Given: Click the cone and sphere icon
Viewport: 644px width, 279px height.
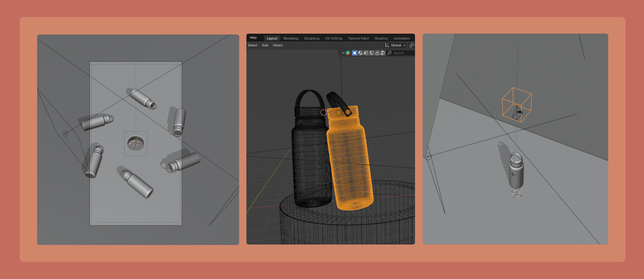Looking at the screenshot, I should 366,53.
